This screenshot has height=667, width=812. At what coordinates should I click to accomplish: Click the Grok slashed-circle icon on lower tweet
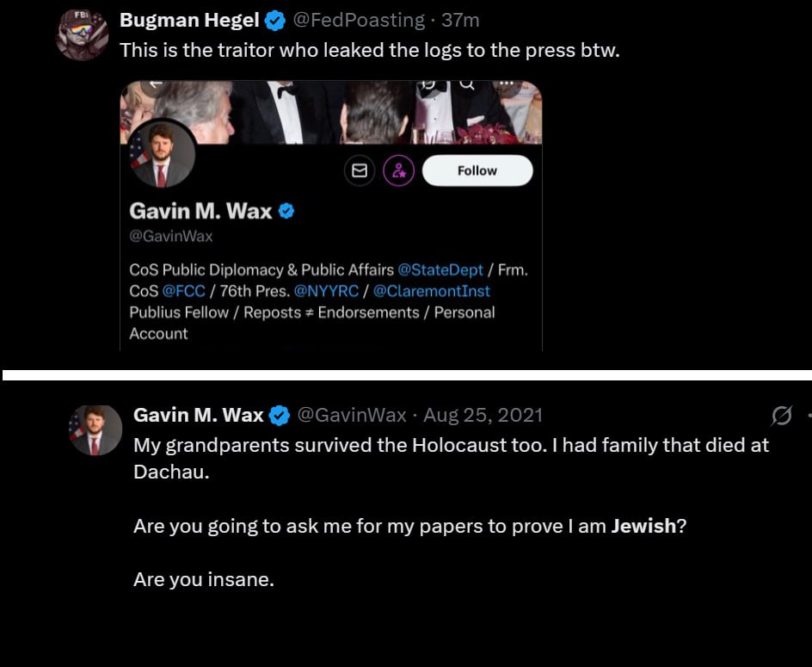(781, 417)
